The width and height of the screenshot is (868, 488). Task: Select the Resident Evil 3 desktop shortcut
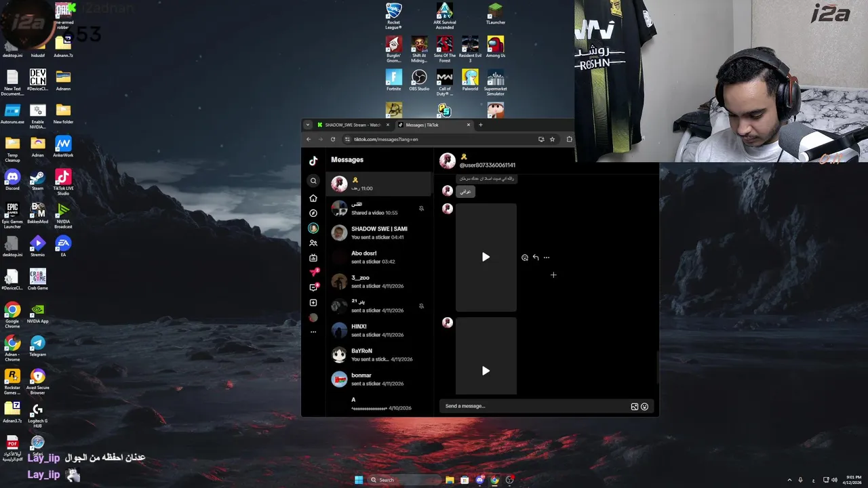point(470,49)
